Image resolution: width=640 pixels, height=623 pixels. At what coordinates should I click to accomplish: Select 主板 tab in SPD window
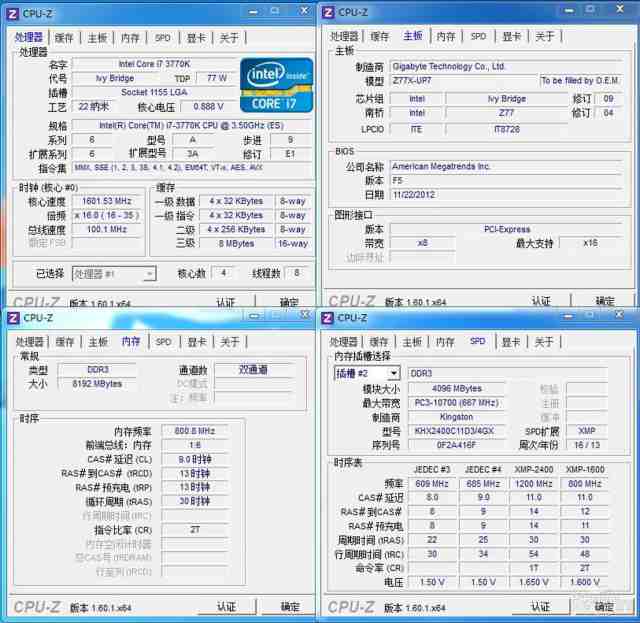point(411,342)
